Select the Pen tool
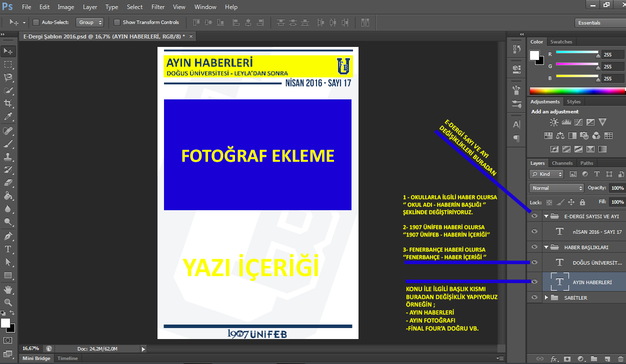 point(8,236)
